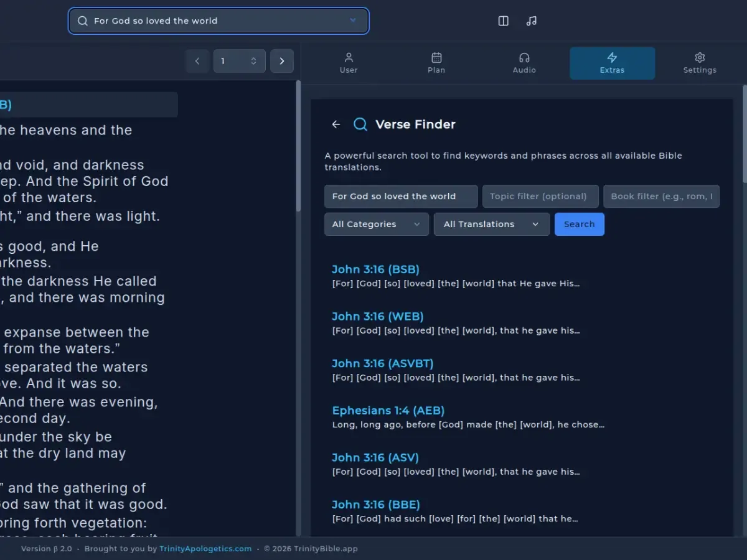Go back using the Verse Finder arrow
Viewport: 747px width, 560px height.
pos(336,124)
